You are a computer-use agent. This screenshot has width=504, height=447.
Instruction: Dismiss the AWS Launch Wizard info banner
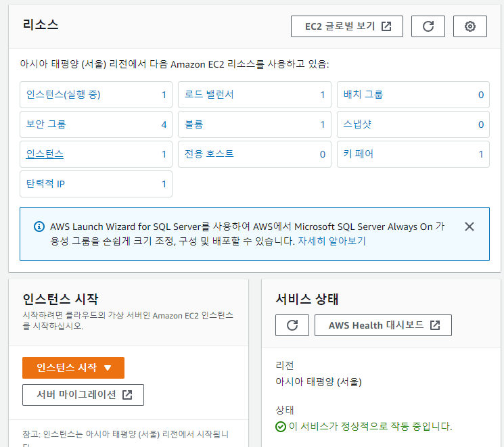469,227
